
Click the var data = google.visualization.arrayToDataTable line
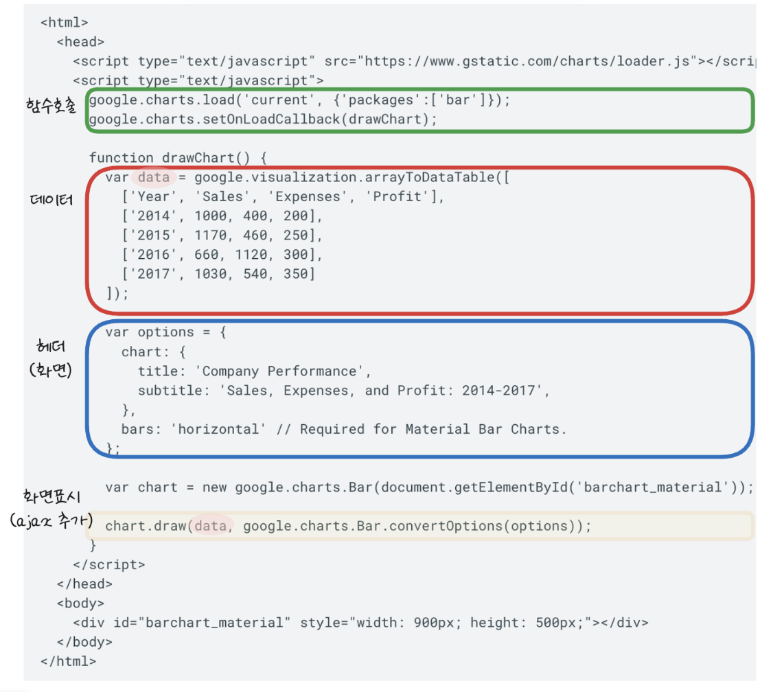click(x=308, y=178)
